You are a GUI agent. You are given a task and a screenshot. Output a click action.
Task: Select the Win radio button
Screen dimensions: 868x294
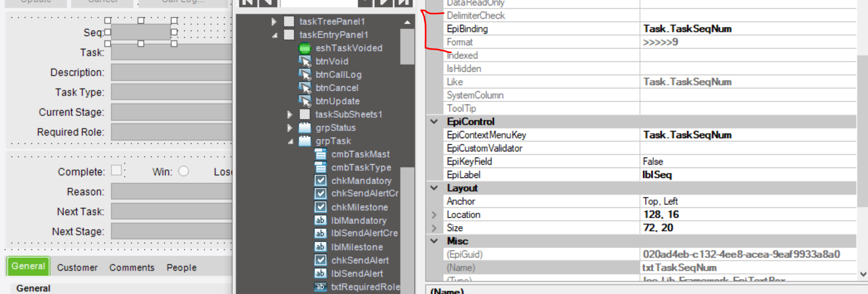(184, 171)
